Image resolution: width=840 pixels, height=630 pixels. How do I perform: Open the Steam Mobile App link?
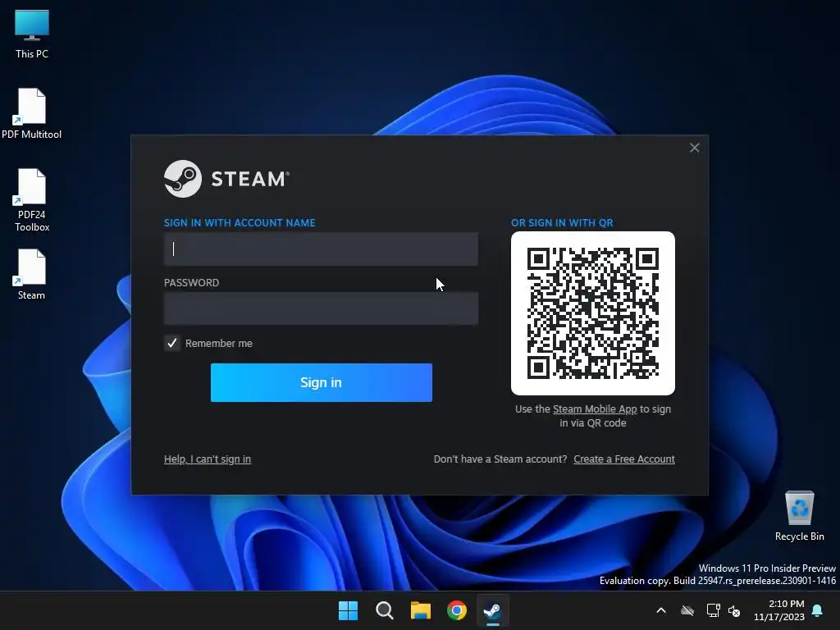coord(595,409)
